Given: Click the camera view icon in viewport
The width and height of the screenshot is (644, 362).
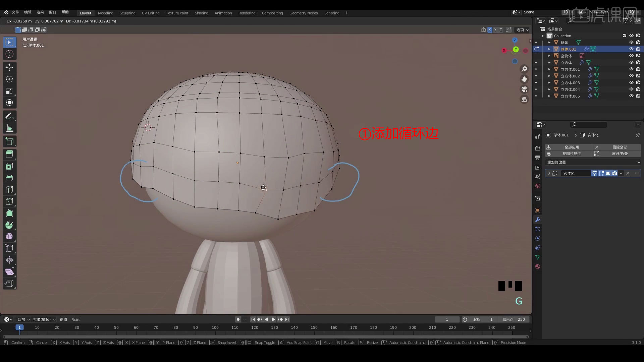Looking at the screenshot, I should pyautogui.click(x=524, y=89).
